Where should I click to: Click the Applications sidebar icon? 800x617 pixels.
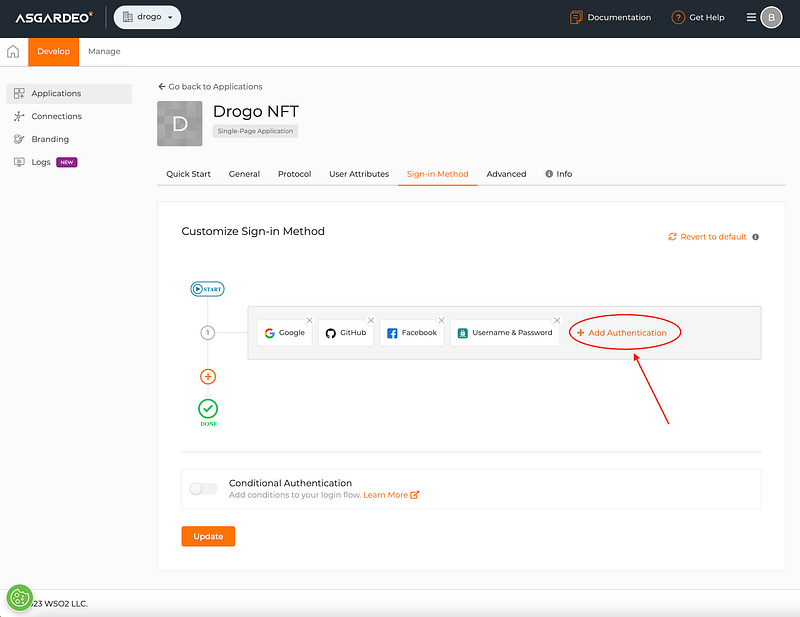click(19, 93)
